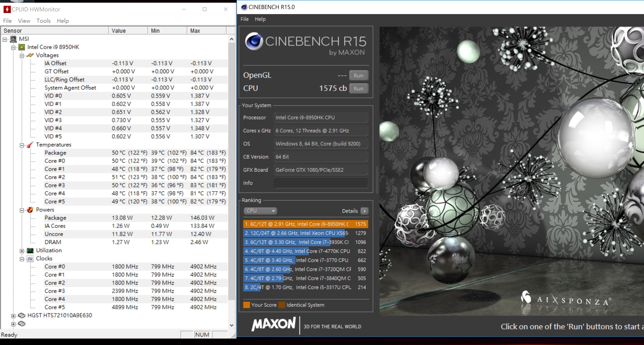Viewport: 644px width, 345px height.
Task: Click the Clocks waveform icon
Action: (30, 258)
